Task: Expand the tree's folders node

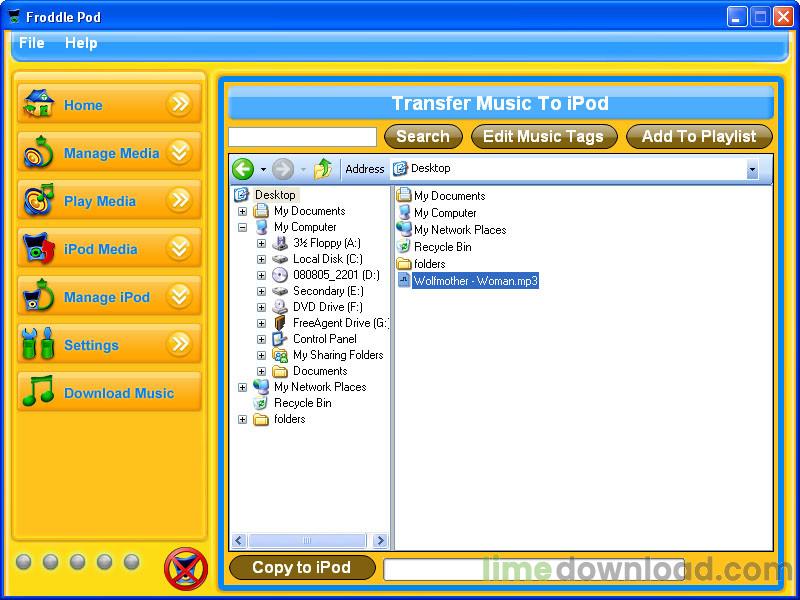Action: tap(242, 419)
